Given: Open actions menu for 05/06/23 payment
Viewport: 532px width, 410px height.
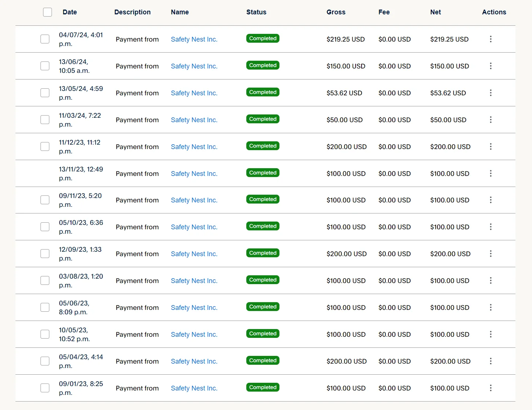Looking at the screenshot, I should (490, 307).
